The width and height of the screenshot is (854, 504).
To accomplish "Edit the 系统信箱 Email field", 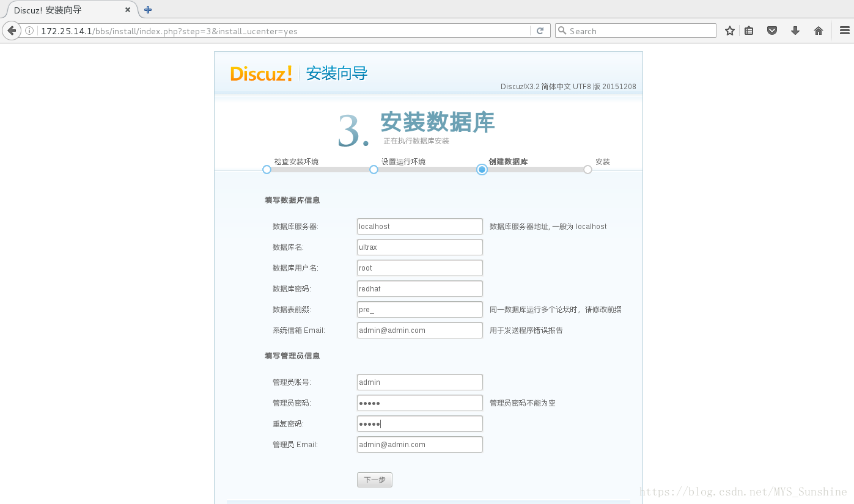I will 420,330.
